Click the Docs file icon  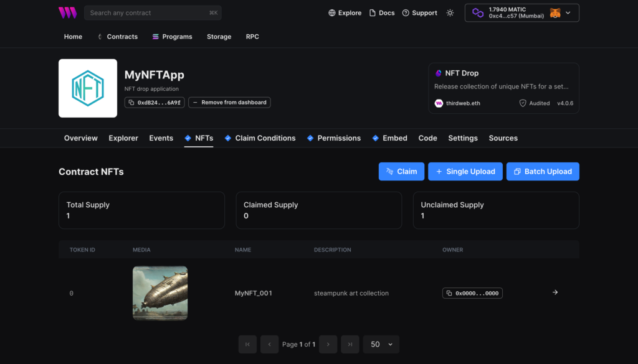click(x=373, y=13)
